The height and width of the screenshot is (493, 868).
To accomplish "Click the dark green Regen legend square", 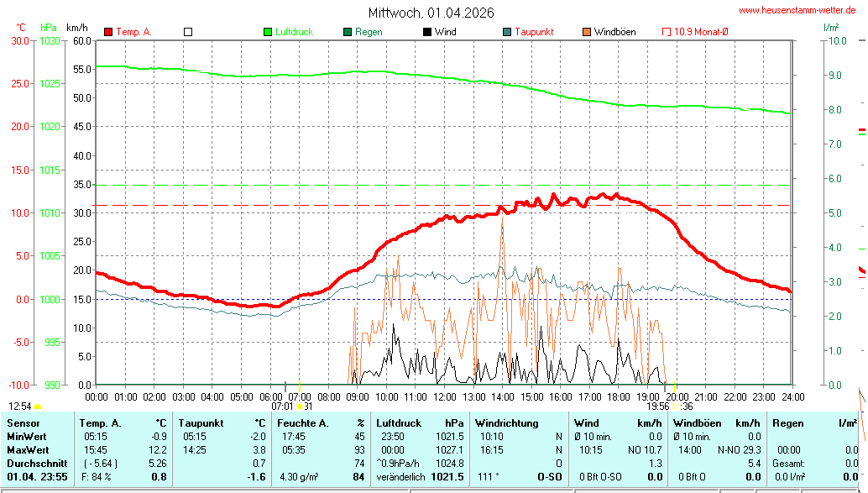I will pyautogui.click(x=348, y=32).
